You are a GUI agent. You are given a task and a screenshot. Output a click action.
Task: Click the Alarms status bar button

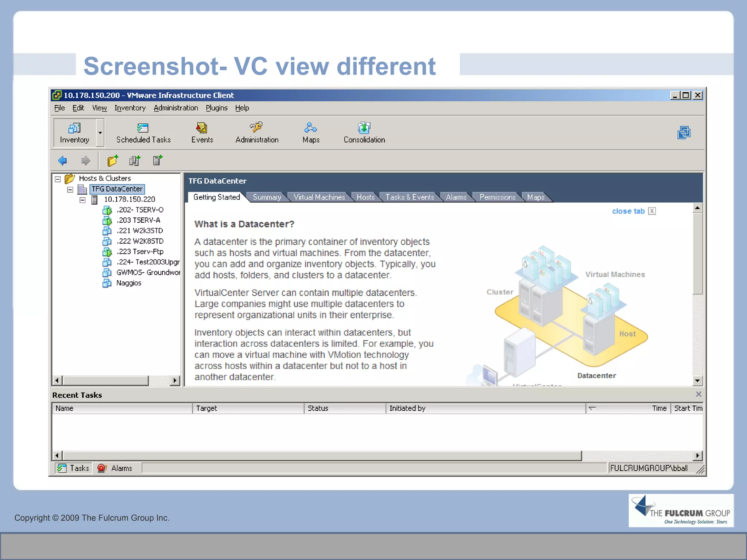[115, 468]
